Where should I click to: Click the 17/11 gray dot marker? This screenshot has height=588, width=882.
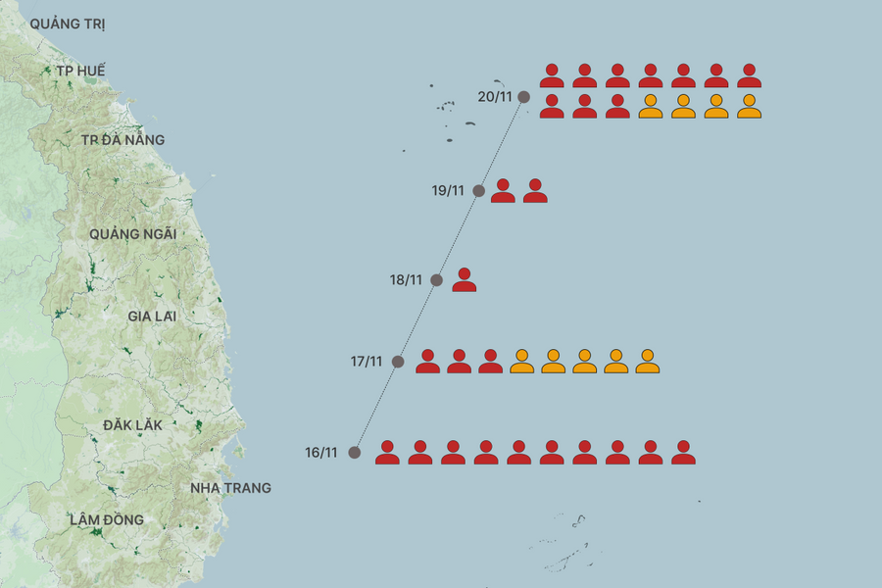coord(398,362)
